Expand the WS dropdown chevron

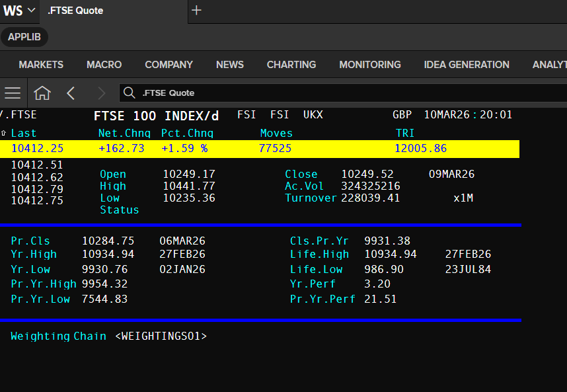32,10
